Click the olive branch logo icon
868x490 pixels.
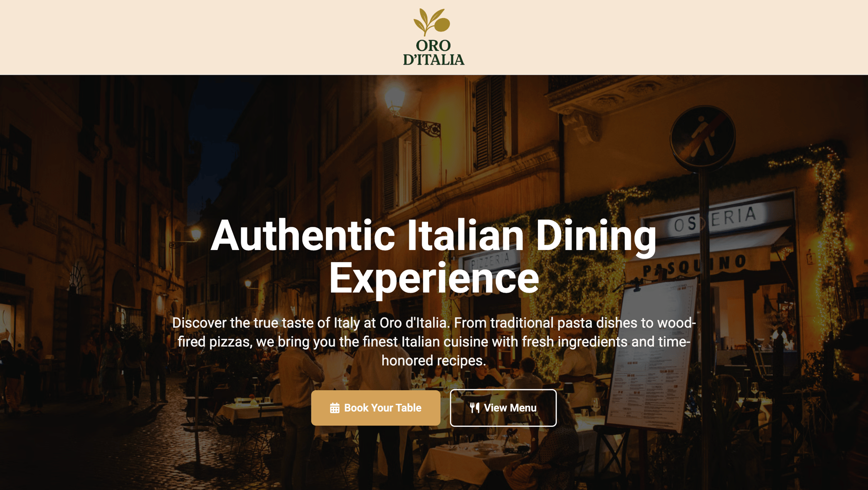(432, 22)
